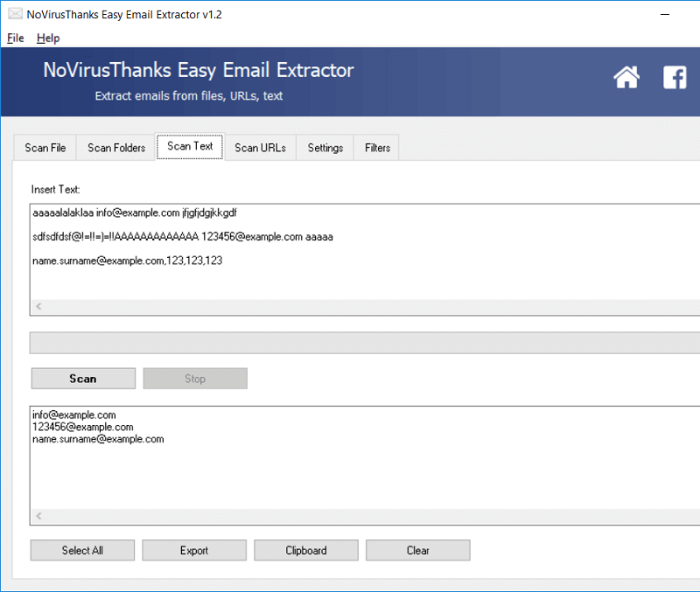Clear the extracted results list

[418, 550]
